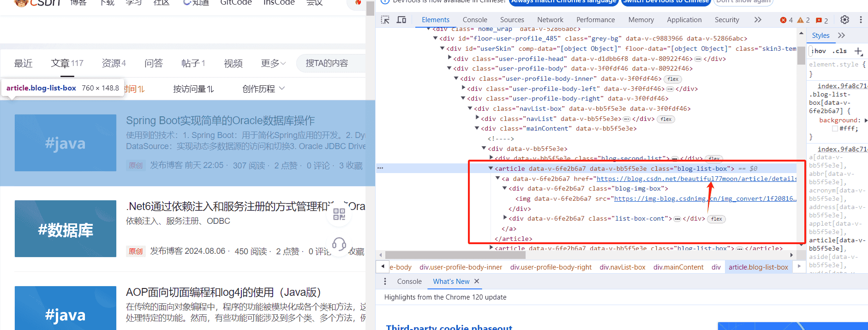Click the floating headset customer service icon

click(x=339, y=244)
